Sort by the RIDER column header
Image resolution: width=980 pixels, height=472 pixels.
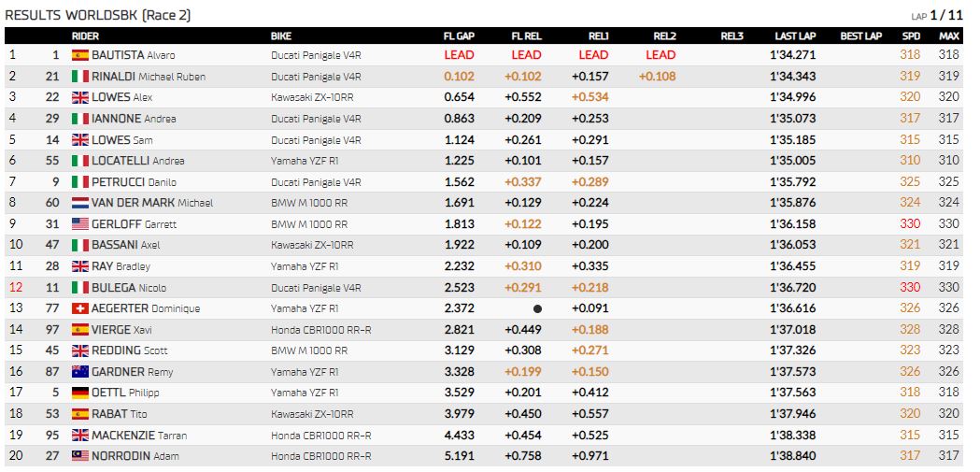click(x=85, y=36)
